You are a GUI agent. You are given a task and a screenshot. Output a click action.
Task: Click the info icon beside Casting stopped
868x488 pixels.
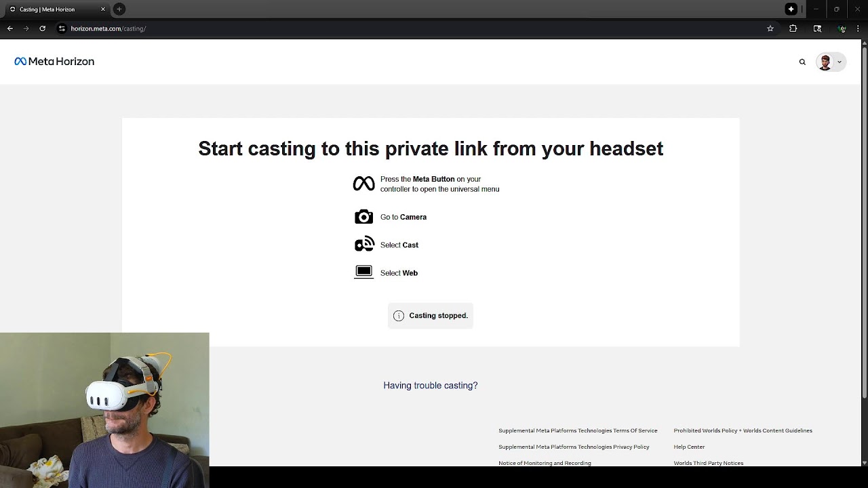click(x=399, y=316)
